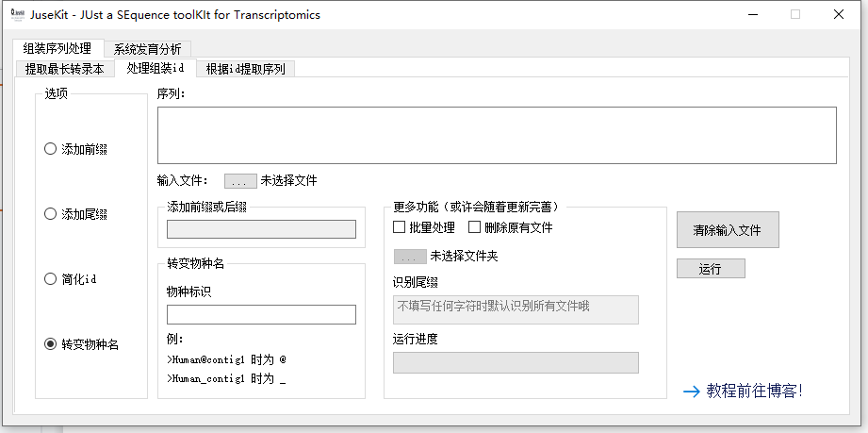
Task: Browse for input file with ... button
Action: [240, 180]
